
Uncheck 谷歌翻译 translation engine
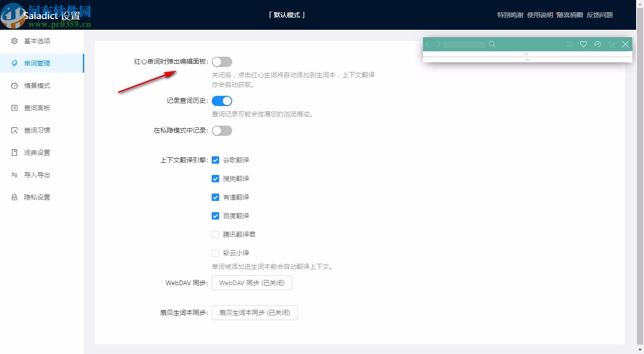coord(215,160)
